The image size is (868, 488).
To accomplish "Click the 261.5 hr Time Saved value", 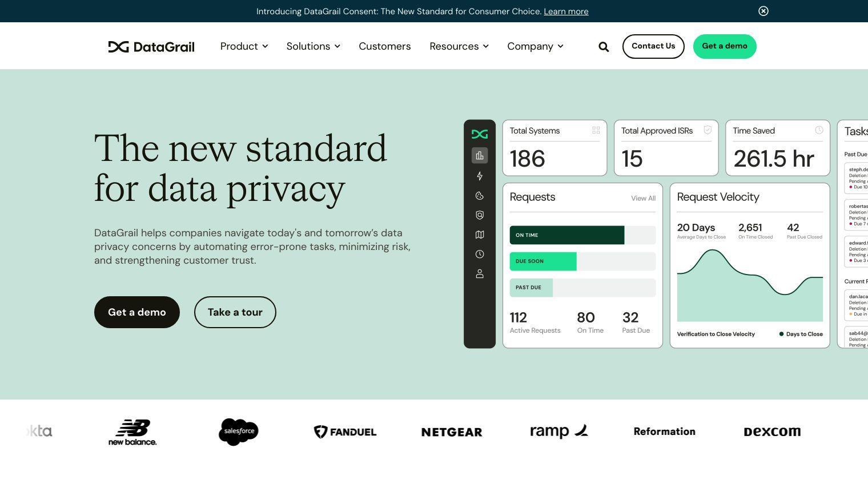I will tap(774, 159).
